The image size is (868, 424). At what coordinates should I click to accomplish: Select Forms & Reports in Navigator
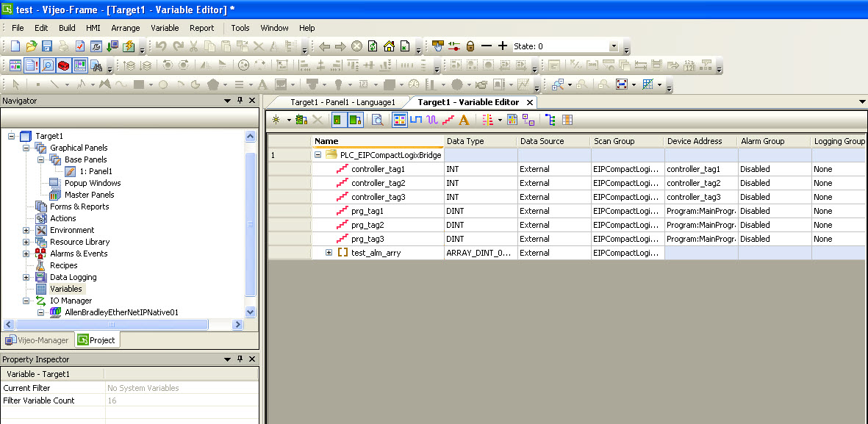pos(79,206)
